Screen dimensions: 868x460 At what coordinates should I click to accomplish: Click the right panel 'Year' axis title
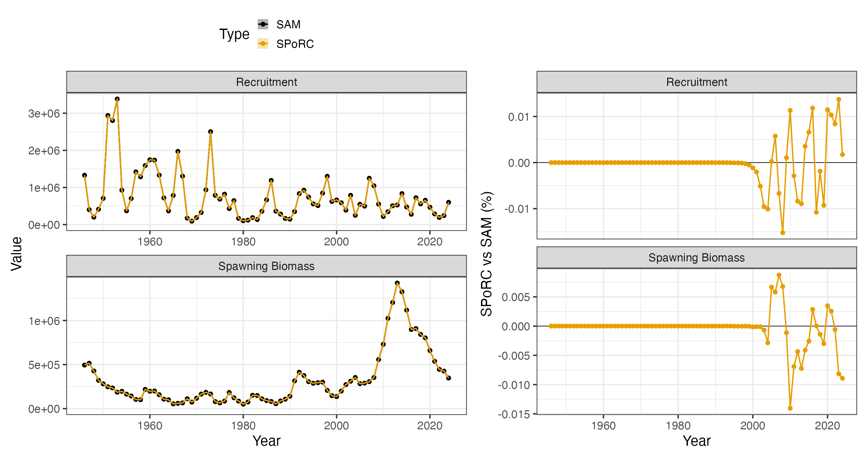696,441
